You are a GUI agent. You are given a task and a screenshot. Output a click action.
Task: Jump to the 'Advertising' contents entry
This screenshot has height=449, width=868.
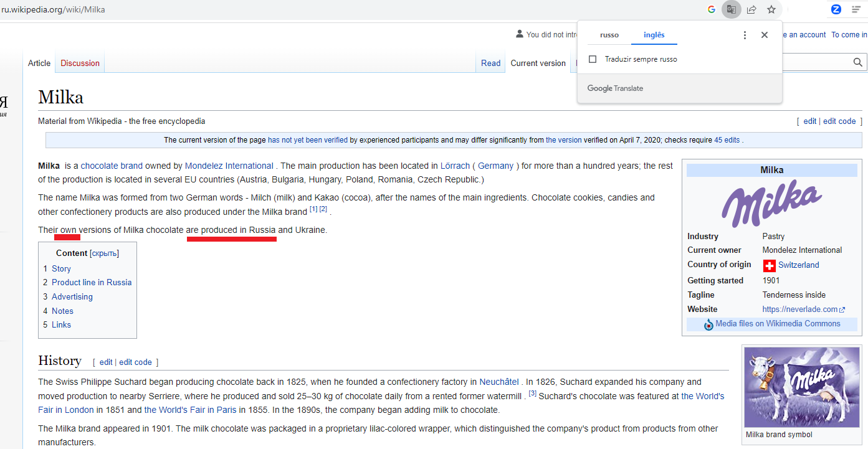(72, 297)
